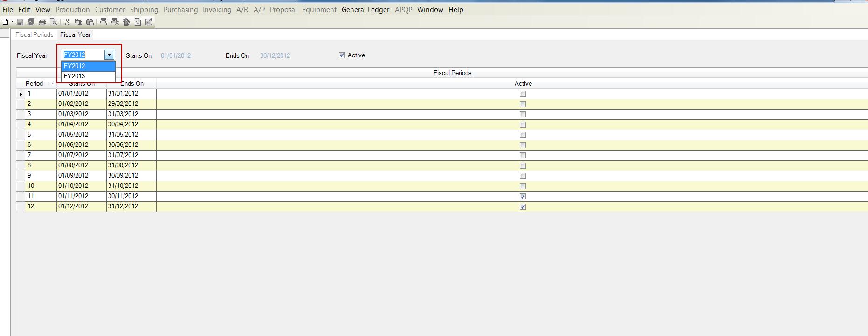
Task: Click the Starts On field 01/01/2012
Action: tap(176, 55)
